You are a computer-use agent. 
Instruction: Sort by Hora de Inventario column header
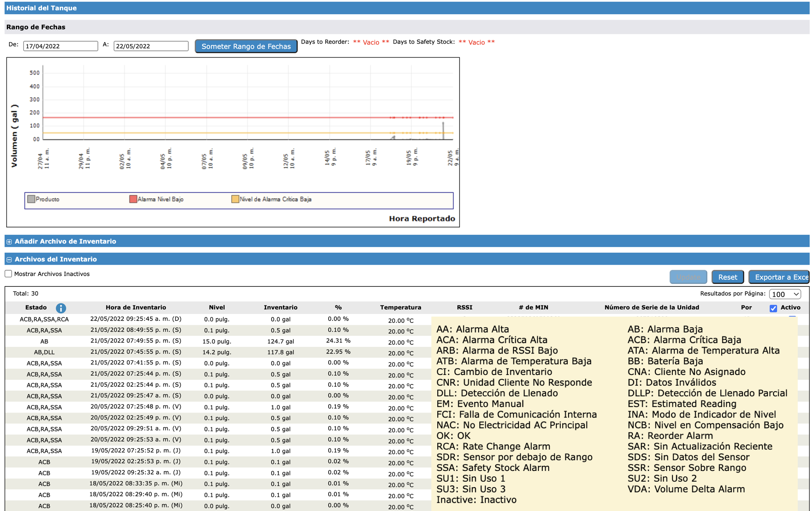pos(136,307)
